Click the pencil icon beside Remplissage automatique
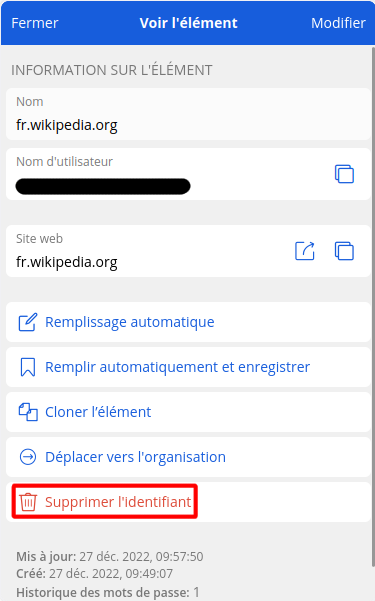 28,322
